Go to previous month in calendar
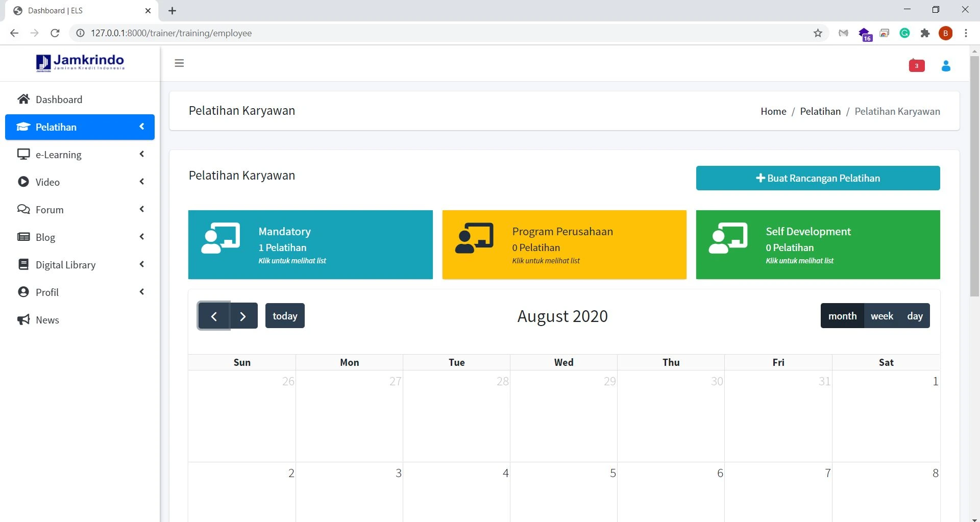The image size is (980, 522). pyautogui.click(x=214, y=316)
